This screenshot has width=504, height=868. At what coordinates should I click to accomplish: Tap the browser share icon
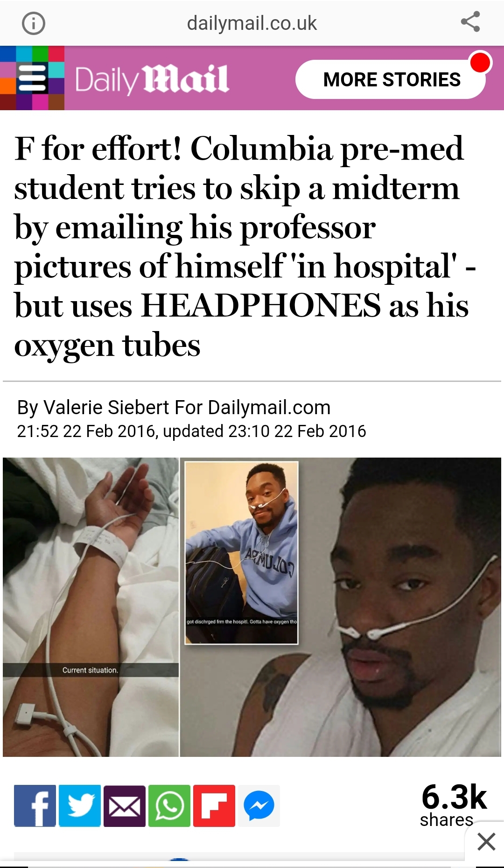[470, 22]
